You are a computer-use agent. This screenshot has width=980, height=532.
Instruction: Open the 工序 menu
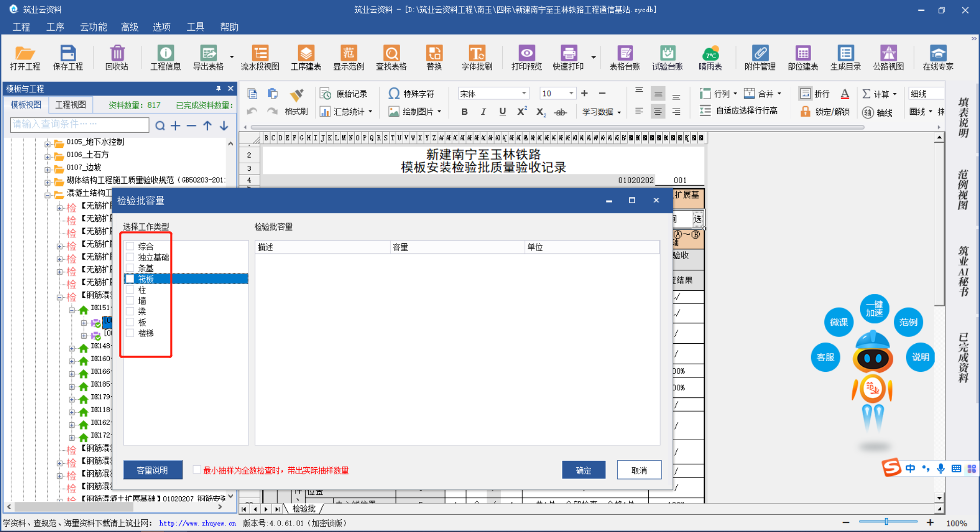point(55,27)
